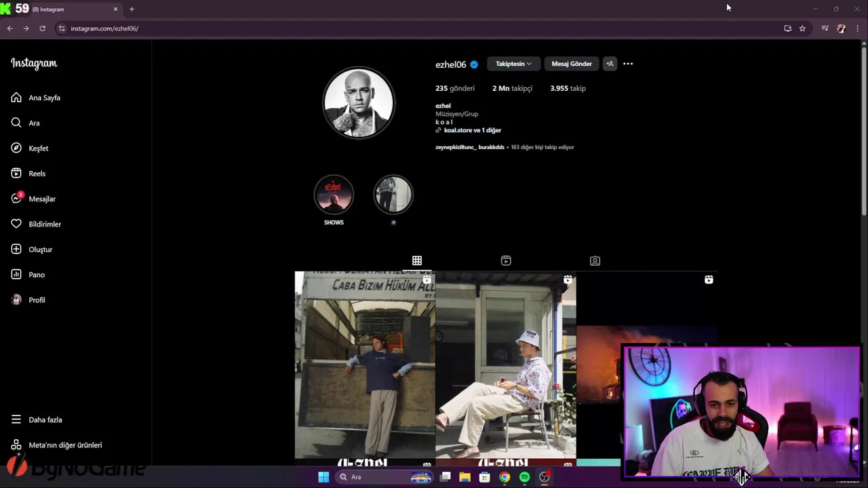The width and height of the screenshot is (868, 488).
Task: Expand Daha fazla menu in sidebar
Action: click(37, 420)
